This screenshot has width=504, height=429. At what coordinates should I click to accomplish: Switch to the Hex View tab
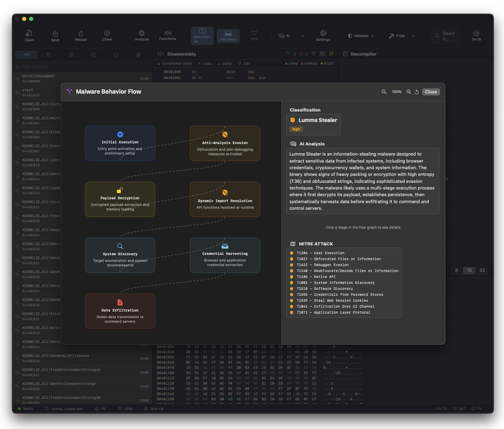coord(228,35)
